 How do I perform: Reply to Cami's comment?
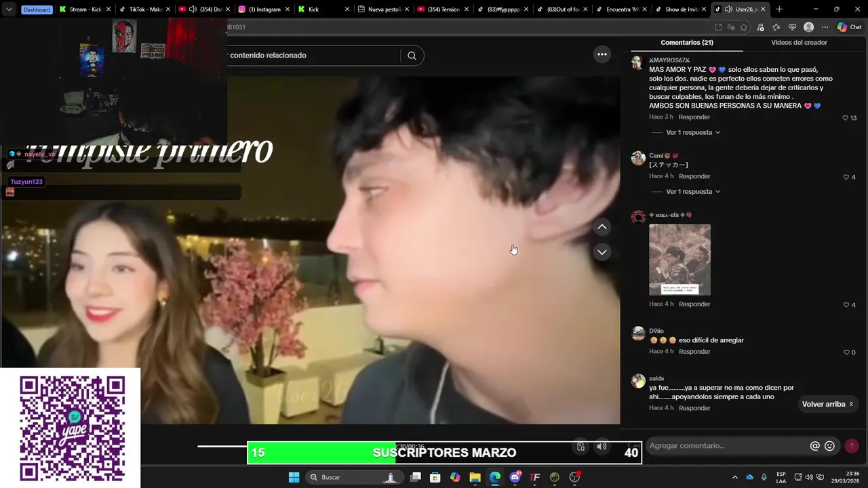click(x=694, y=176)
